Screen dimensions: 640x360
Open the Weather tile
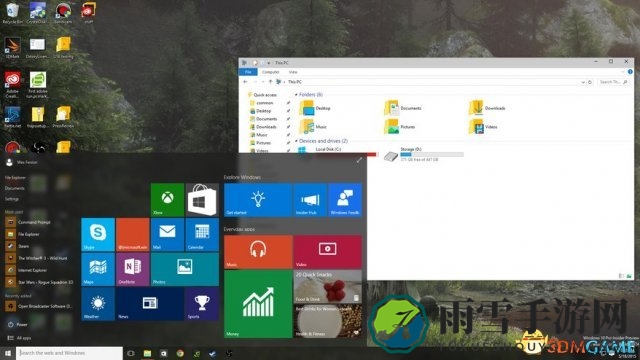(98, 304)
